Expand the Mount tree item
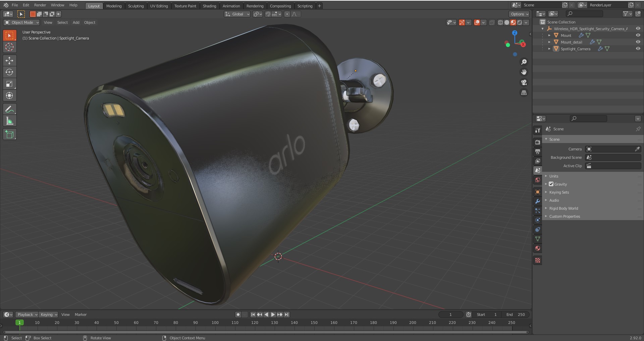The image size is (644, 341). tap(549, 35)
